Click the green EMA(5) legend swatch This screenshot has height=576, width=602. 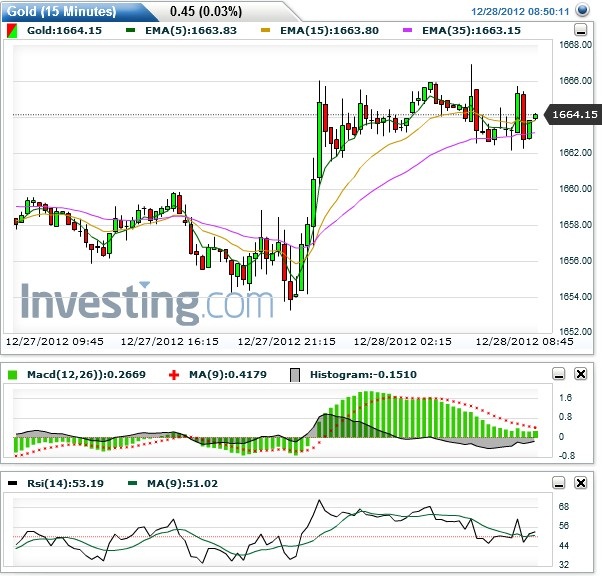pos(131,30)
